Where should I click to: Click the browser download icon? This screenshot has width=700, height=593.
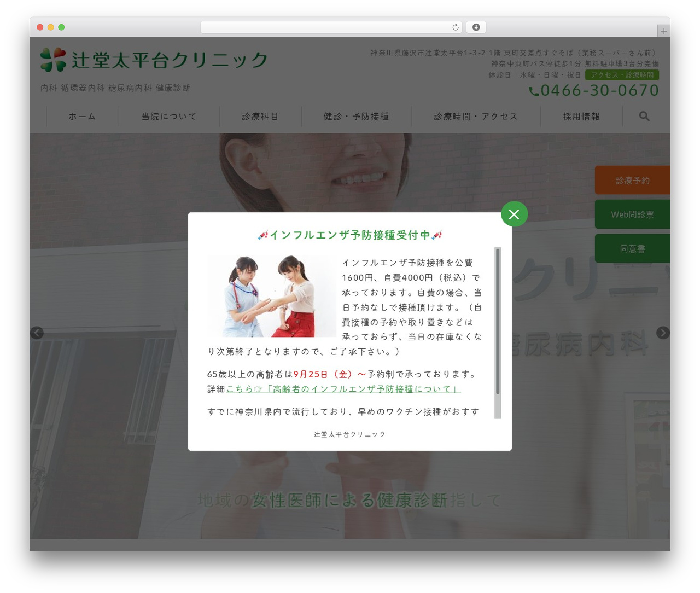coord(476,27)
